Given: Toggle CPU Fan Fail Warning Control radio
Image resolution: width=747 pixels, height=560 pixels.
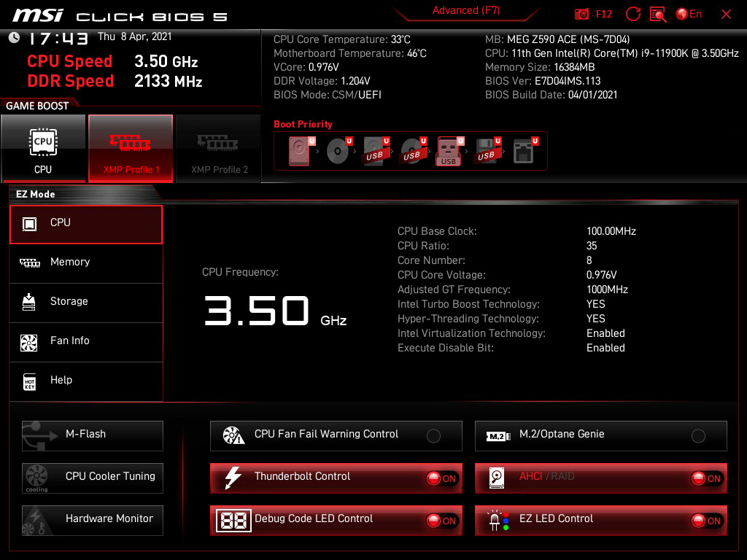Looking at the screenshot, I should click(x=433, y=436).
